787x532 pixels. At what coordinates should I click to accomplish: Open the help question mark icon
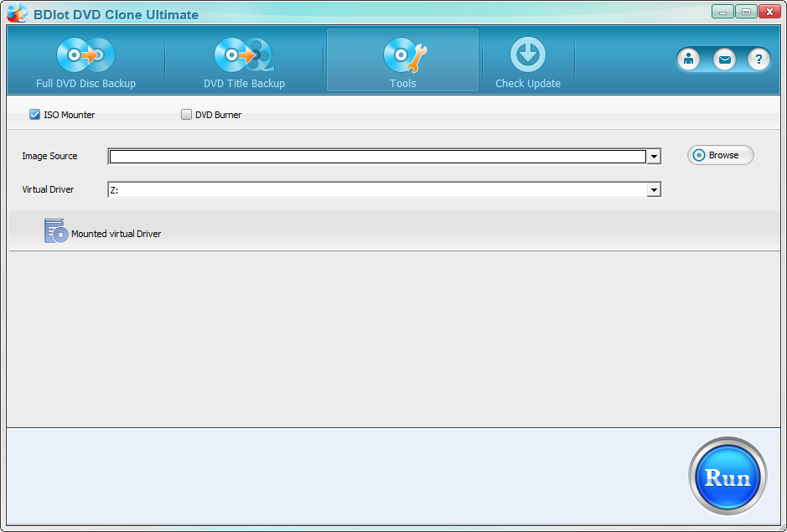[759, 59]
